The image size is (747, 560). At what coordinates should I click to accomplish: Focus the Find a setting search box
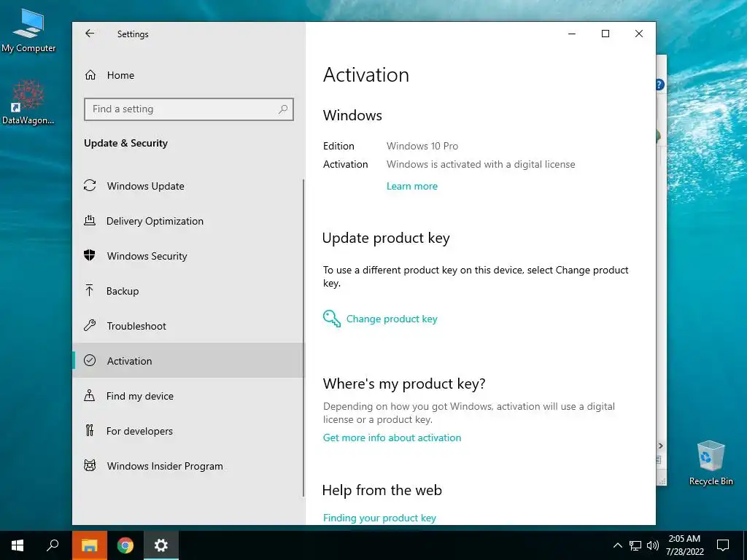pos(189,109)
